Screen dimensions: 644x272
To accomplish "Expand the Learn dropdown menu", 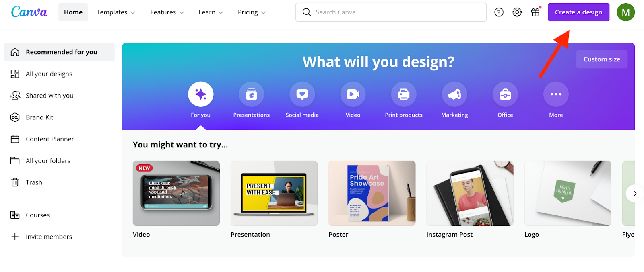I will click(x=211, y=12).
